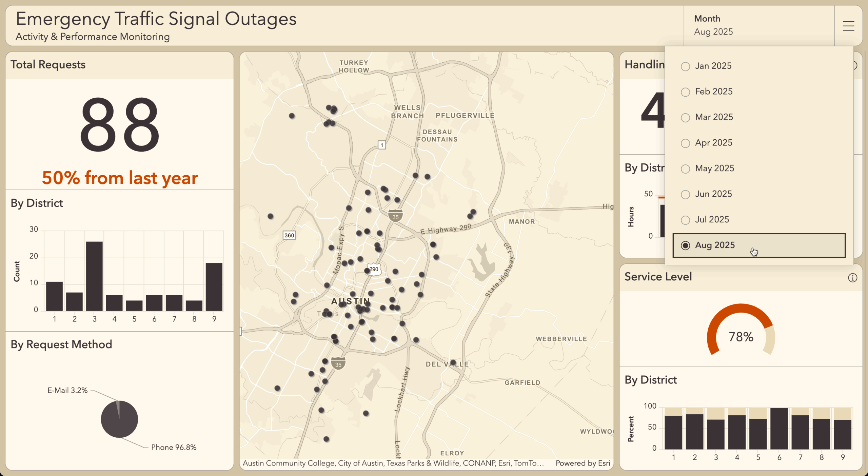This screenshot has height=476, width=868.
Task: Expand the truncated map attribution text
Action: (393, 463)
